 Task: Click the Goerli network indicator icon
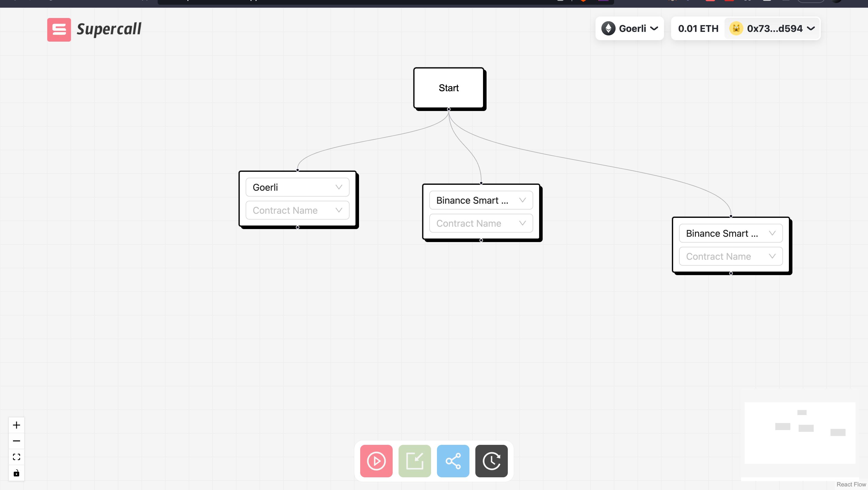609,29
